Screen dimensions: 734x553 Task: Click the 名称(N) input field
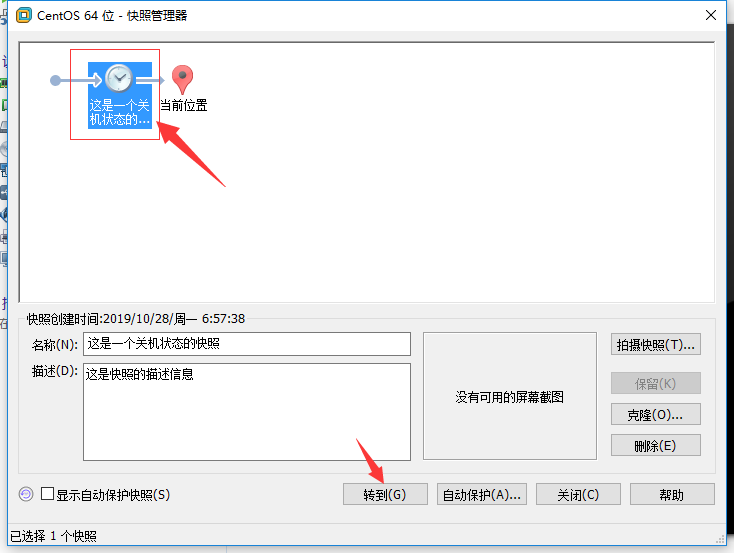pos(247,344)
